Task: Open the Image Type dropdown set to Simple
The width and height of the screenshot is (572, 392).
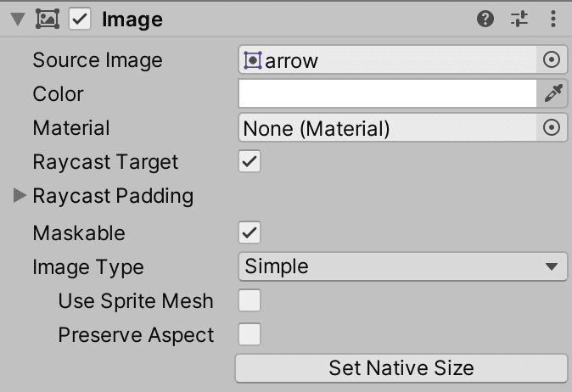Action: pyautogui.click(x=401, y=266)
